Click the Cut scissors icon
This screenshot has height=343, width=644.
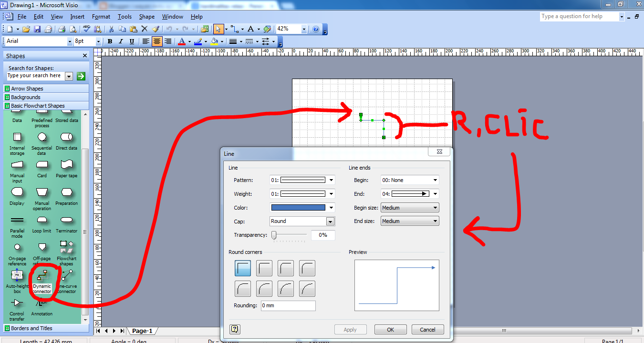point(111,29)
